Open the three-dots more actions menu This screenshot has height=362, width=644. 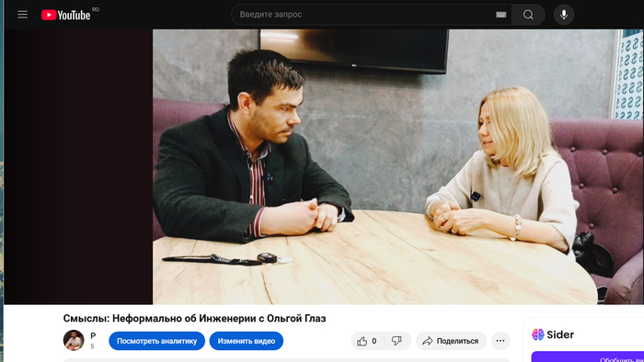click(500, 341)
